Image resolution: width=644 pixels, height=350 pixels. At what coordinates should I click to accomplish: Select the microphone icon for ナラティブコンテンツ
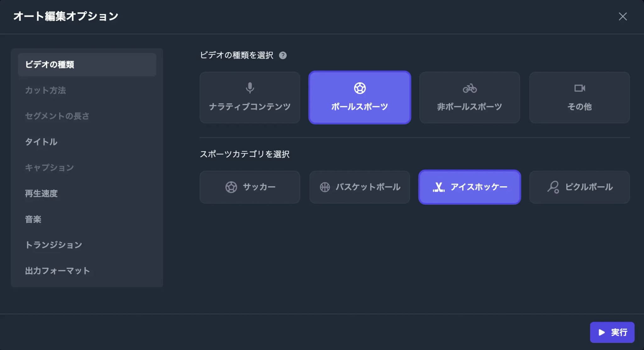(x=249, y=88)
